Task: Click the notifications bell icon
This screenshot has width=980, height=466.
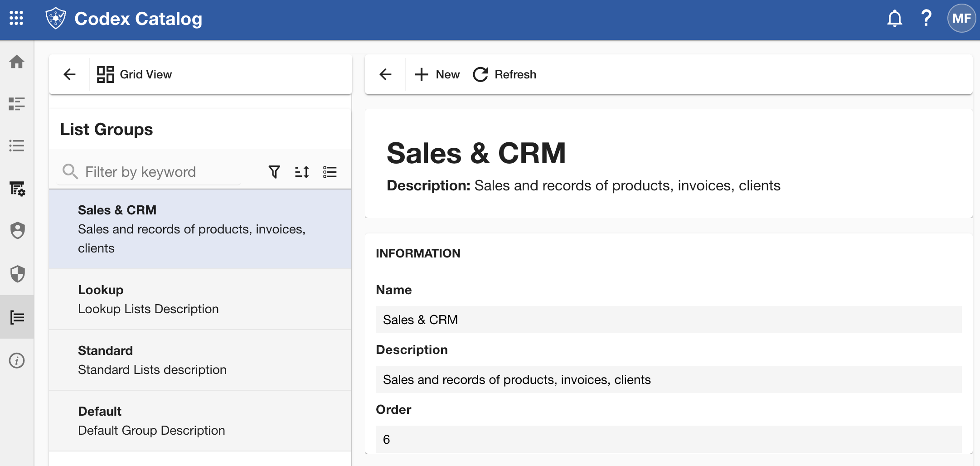Action: point(894,19)
